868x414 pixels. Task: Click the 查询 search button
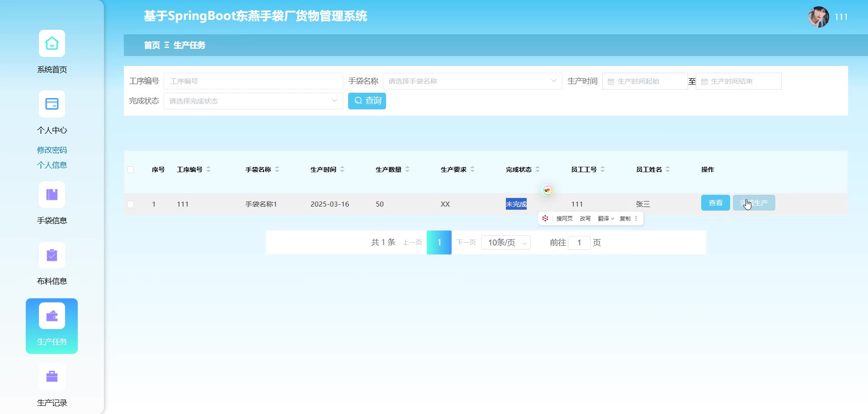[367, 101]
